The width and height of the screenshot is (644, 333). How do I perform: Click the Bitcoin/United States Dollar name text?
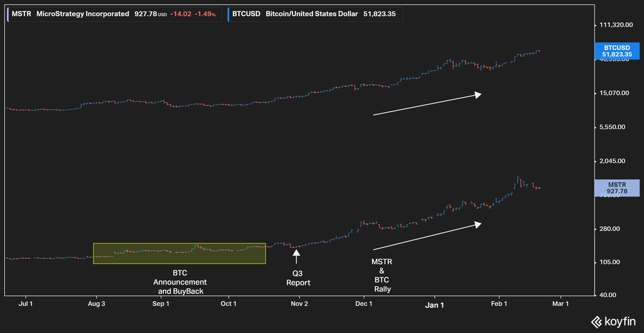click(x=312, y=14)
